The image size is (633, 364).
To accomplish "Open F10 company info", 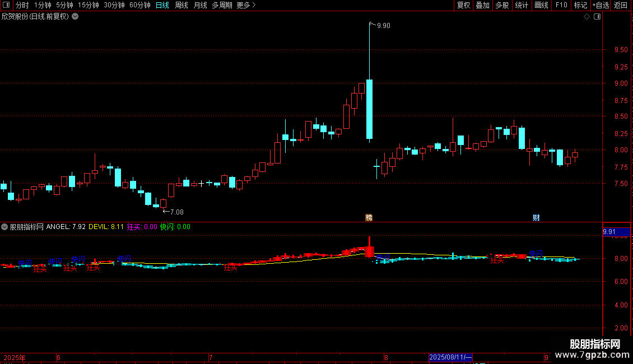I will point(561,5).
